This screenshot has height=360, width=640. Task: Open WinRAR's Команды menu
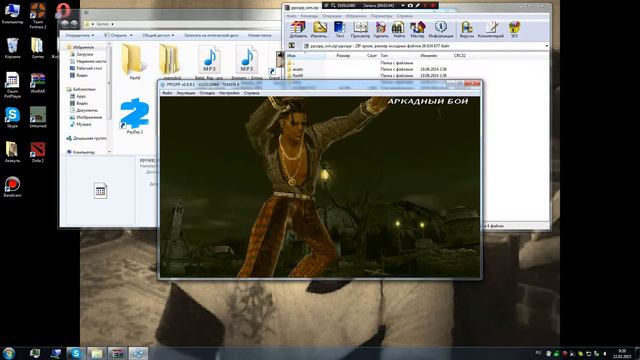pyautogui.click(x=309, y=16)
